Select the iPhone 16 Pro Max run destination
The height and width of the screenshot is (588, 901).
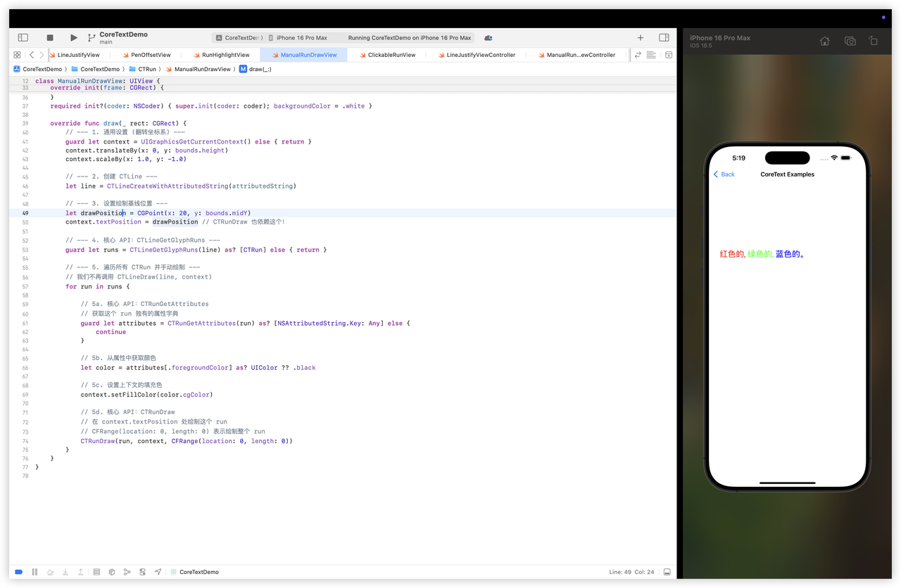coord(298,38)
